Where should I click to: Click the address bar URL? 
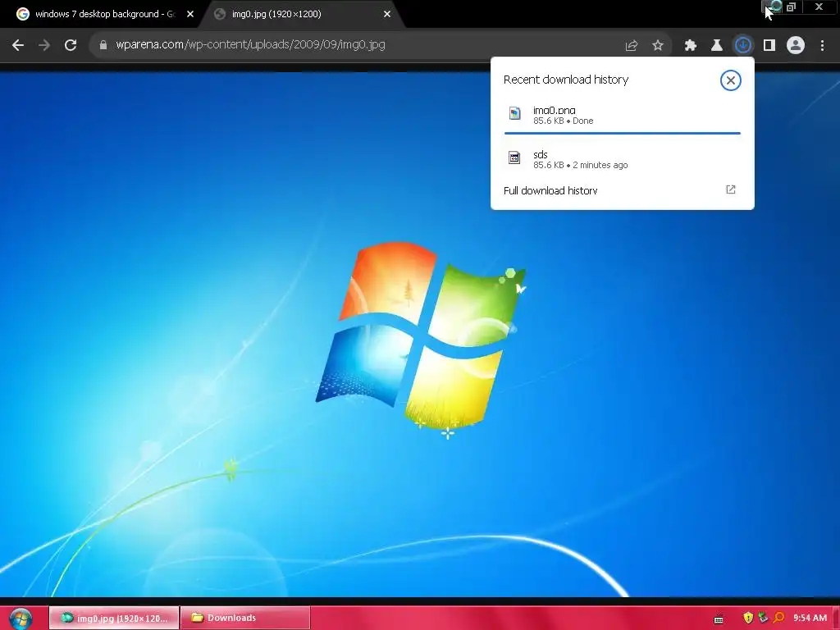(x=251, y=45)
